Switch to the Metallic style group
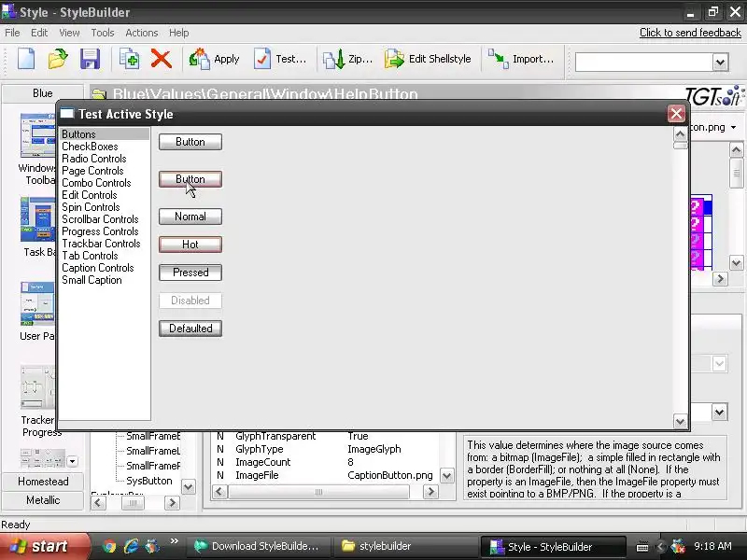The height and width of the screenshot is (560, 747). coord(43,500)
